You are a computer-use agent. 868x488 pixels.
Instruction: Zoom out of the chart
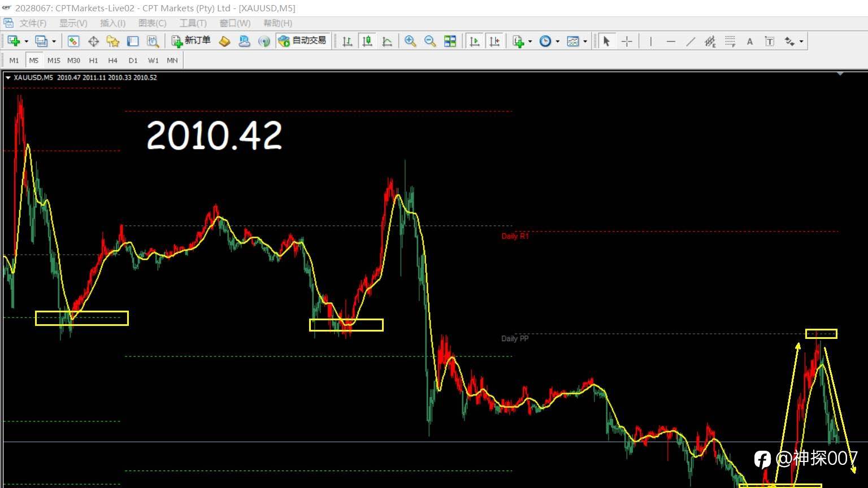click(x=430, y=41)
